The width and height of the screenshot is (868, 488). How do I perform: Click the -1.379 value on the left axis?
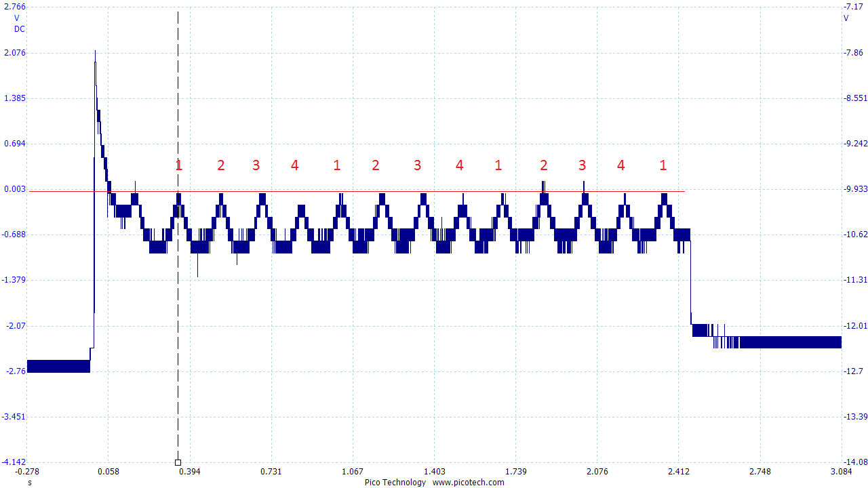14,280
